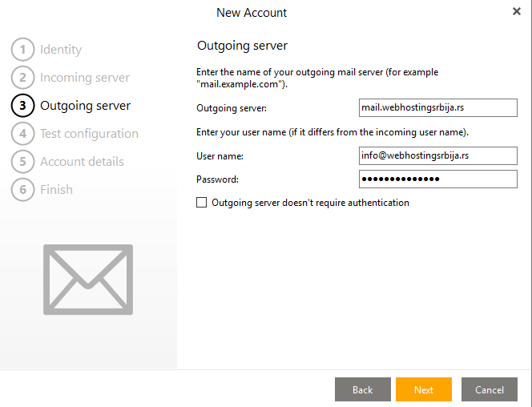The height and width of the screenshot is (407, 532).
Task: Click the step 3 circle icon
Action: (22, 106)
